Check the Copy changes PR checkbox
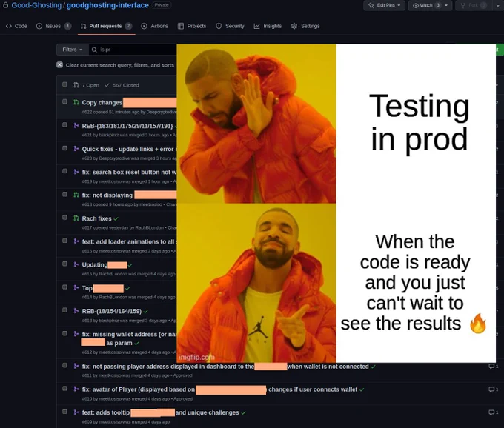Viewport: 504px width, 428px height. [x=65, y=101]
